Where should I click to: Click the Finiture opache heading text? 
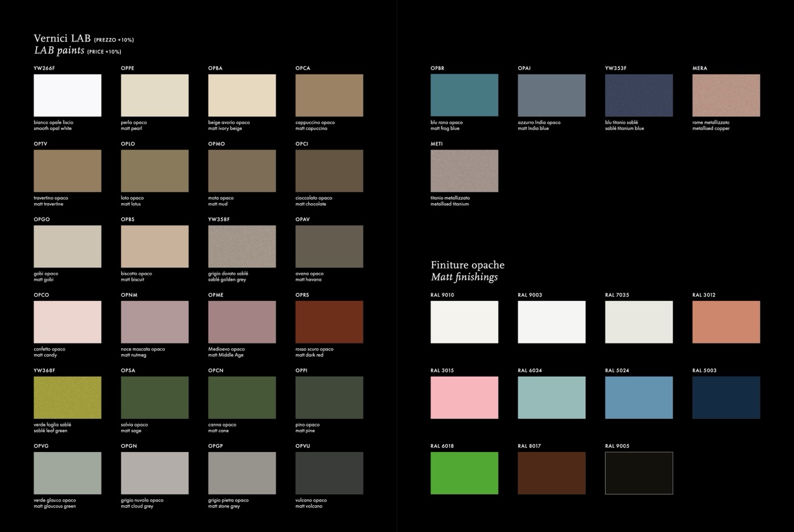(467, 265)
